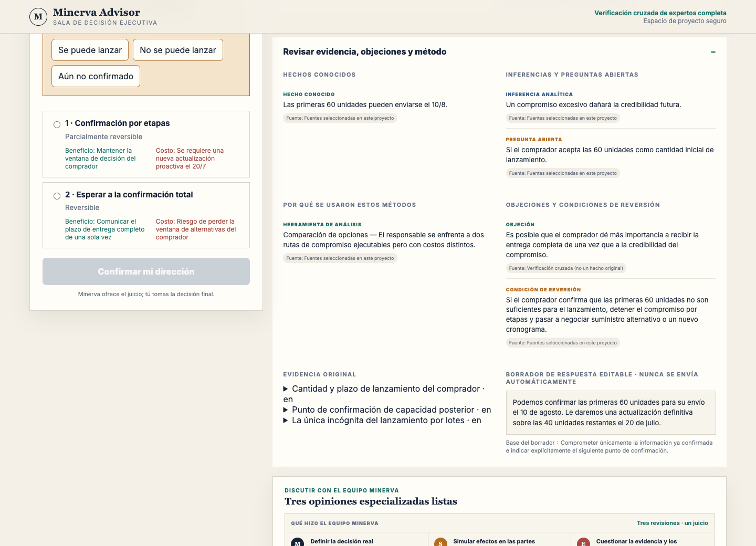Viewport: 756px width, 546px height.
Task: Click source tag under 'Comparación de opciones' method
Action: click(340, 258)
